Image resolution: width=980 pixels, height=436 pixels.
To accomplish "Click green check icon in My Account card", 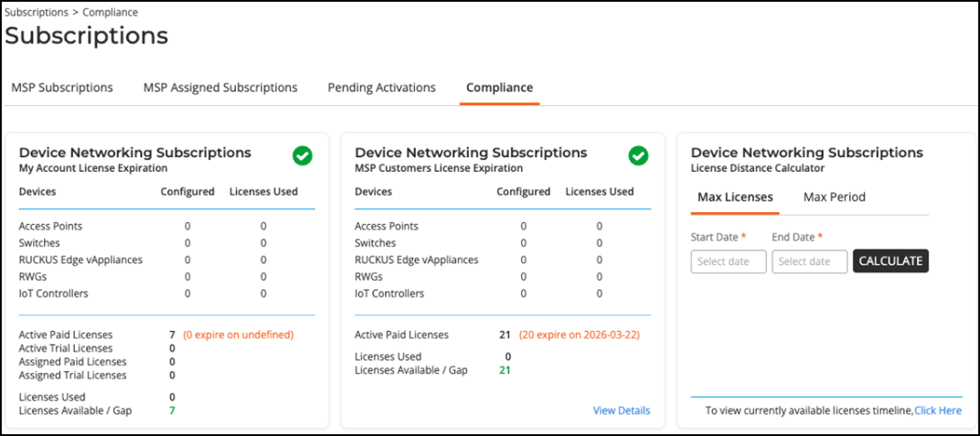I will pos(302,156).
